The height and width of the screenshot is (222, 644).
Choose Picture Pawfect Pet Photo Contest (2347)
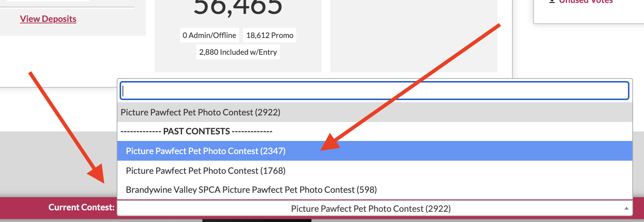tap(206, 151)
